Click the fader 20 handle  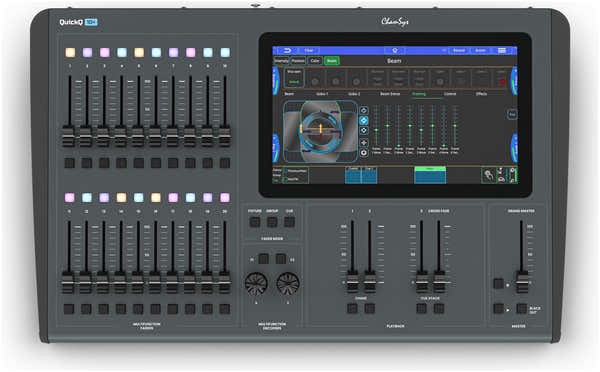click(x=225, y=282)
